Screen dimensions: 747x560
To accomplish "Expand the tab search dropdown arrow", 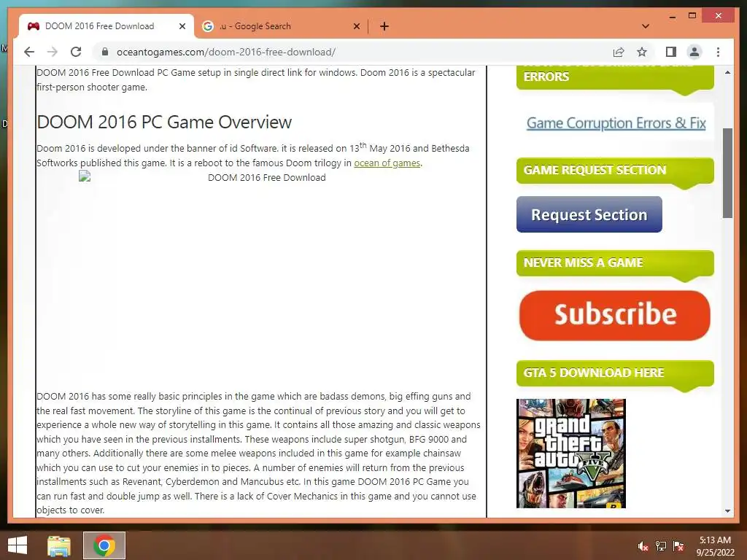I will pos(646,26).
